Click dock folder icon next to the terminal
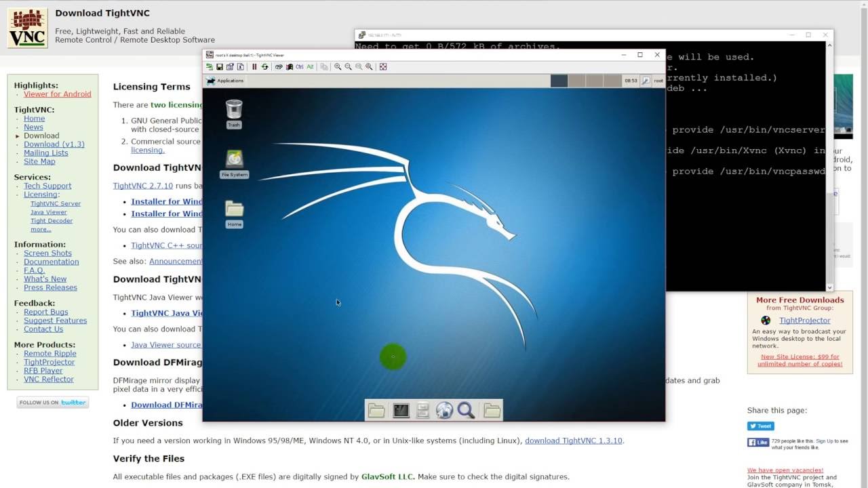The width and height of the screenshot is (868, 488). click(376, 410)
